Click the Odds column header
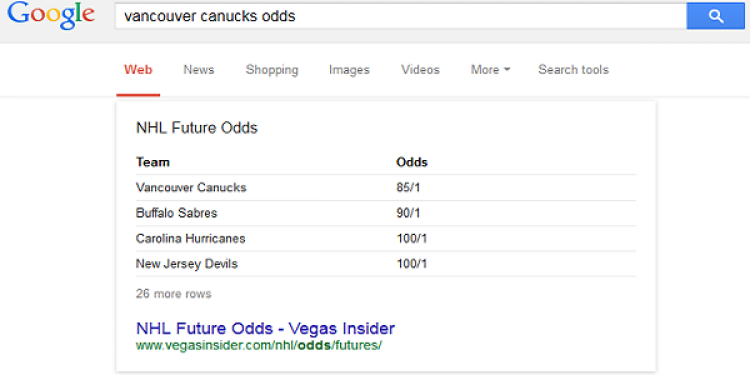The height and width of the screenshot is (375, 750). (412, 162)
